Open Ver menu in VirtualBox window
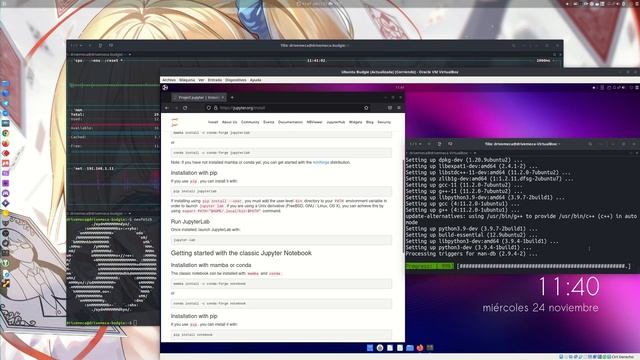Screen dimensions: 640x360 [x=201, y=80]
